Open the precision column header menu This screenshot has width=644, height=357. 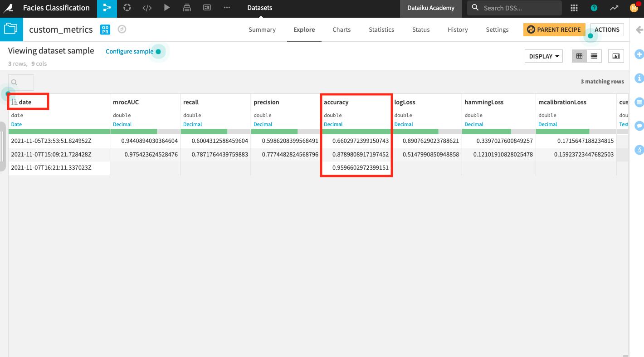coord(266,102)
